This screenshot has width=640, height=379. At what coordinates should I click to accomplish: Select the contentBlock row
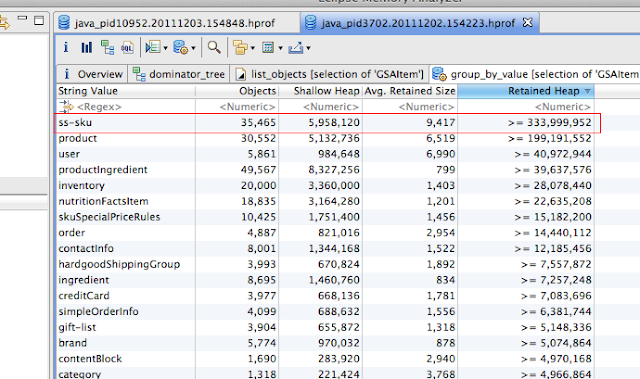(x=325, y=359)
